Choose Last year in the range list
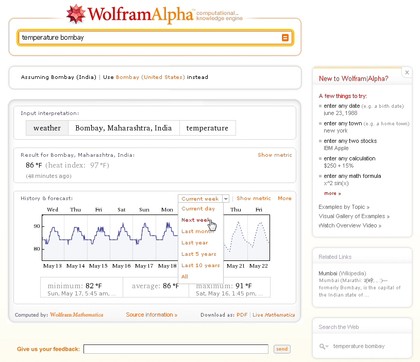The image size is (420, 362). (x=195, y=243)
